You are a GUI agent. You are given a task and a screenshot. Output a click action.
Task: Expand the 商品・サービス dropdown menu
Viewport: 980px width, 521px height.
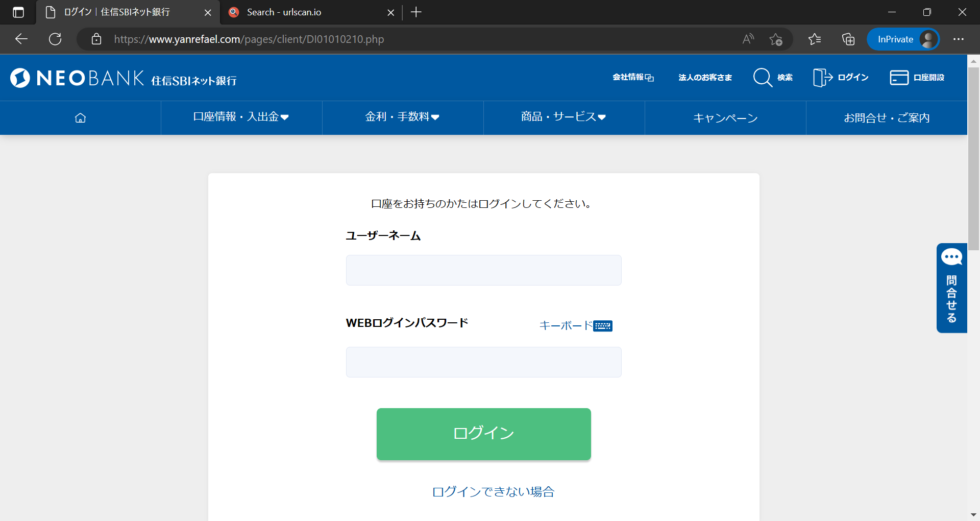(x=563, y=117)
